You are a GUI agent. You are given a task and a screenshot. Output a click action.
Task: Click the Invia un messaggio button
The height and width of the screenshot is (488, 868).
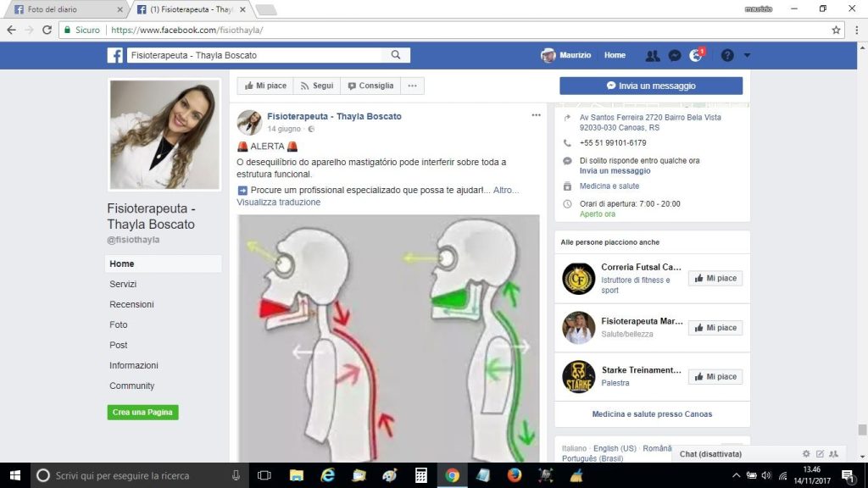click(x=650, y=86)
